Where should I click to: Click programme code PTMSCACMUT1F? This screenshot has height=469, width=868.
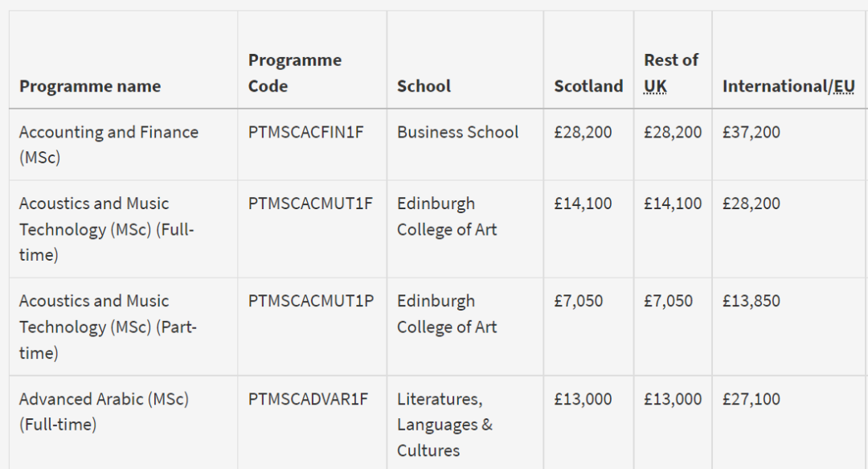(x=310, y=204)
